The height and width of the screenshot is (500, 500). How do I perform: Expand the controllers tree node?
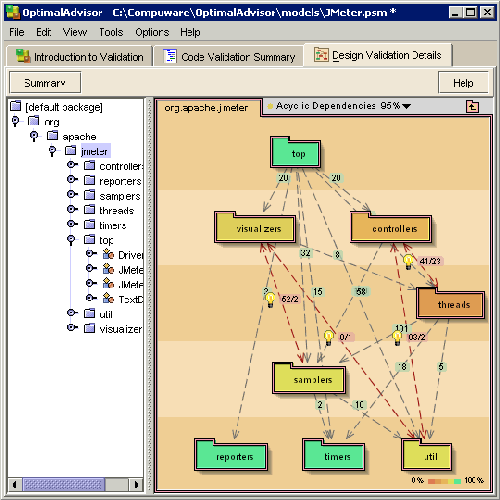(x=71, y=165)
